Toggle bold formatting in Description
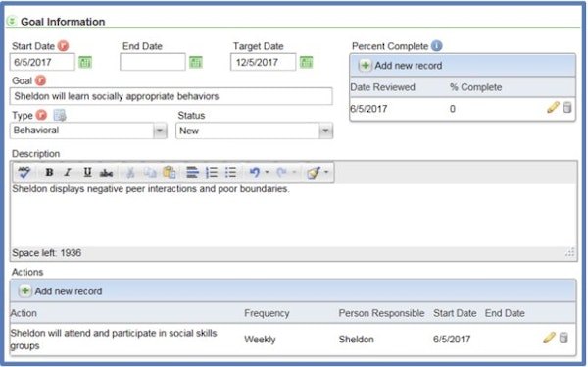 (x=49, y=172)
